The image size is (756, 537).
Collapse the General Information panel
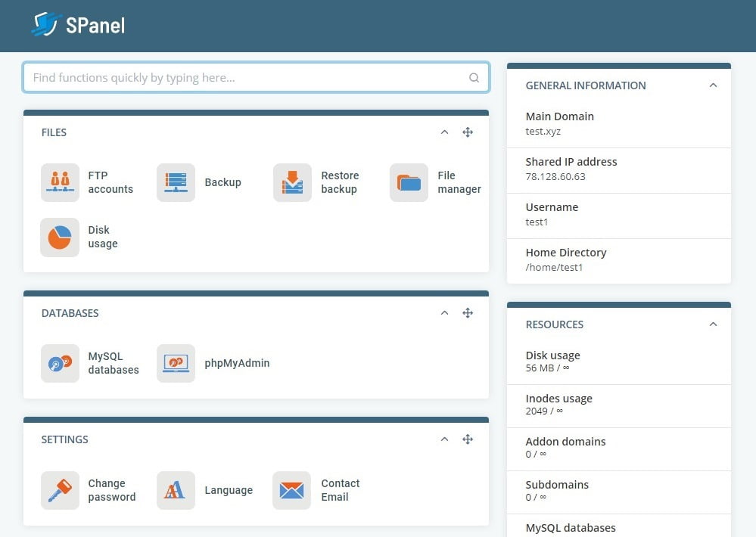point(713,85)
